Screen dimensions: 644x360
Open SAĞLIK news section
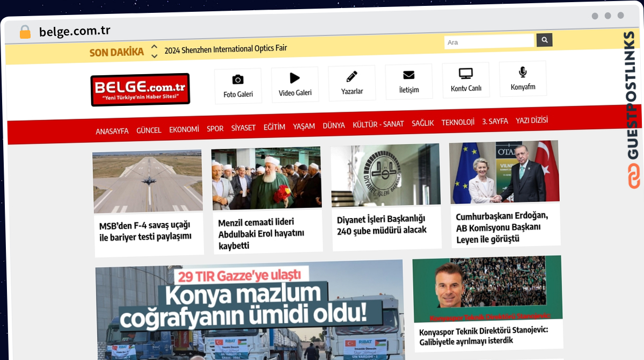point(423,124)
